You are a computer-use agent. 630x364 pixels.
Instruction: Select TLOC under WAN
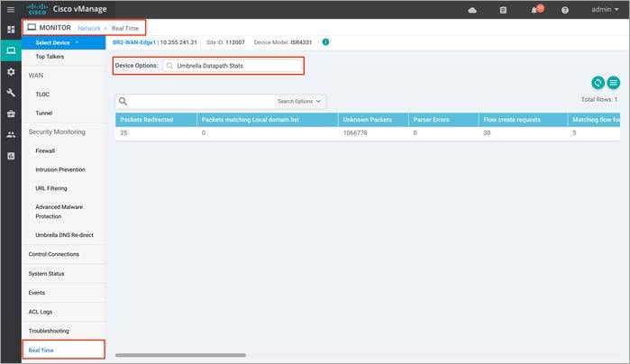(x=42, y=95)
